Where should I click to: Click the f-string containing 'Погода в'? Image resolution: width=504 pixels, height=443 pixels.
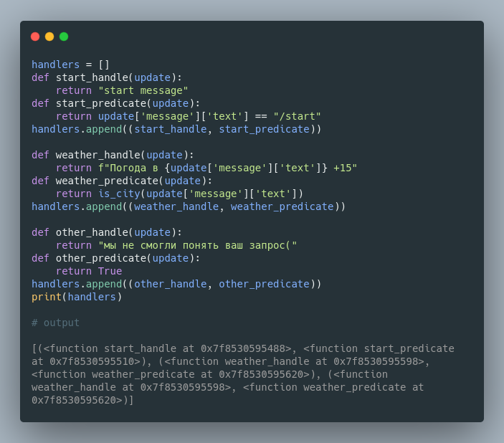(x=227, y=168)
